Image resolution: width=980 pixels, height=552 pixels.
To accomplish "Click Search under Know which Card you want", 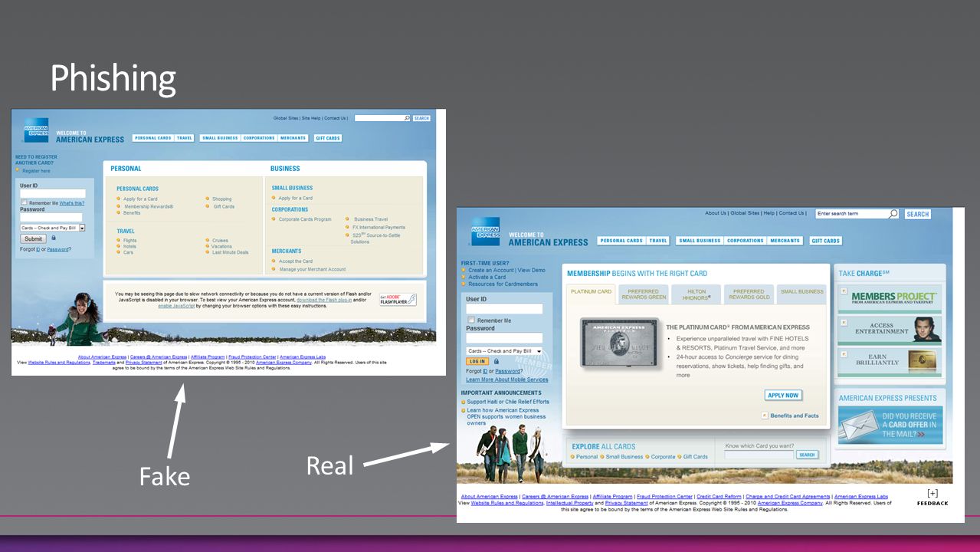I will point(807,455).
